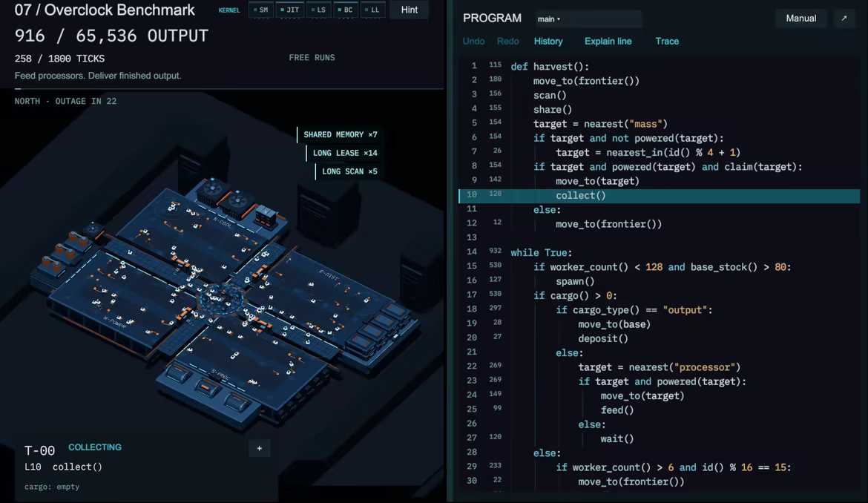Click the FREE RUNS label
This screenshot has width=868, height=503.
tap(312, 58)
